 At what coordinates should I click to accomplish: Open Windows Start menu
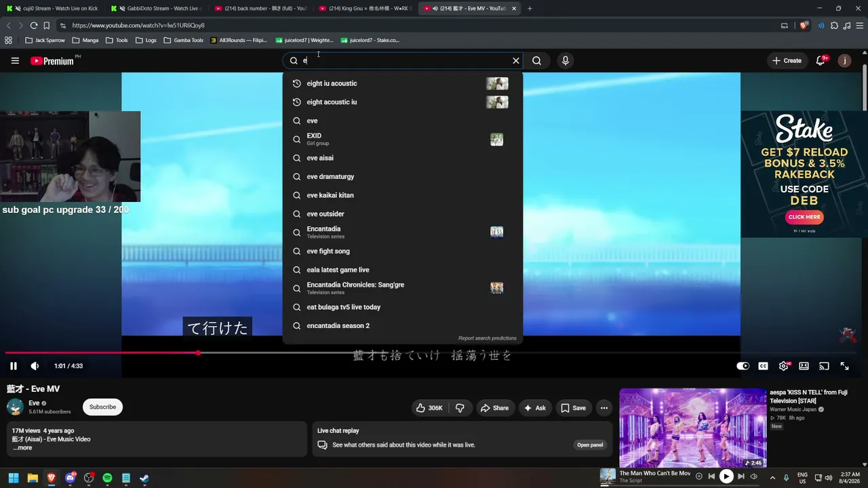tap(13, 478)
